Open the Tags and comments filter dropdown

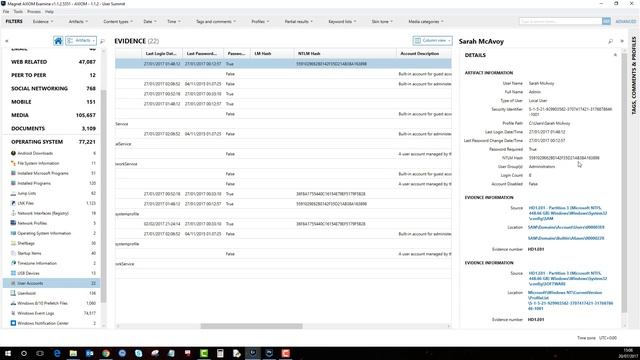(216, 22)
